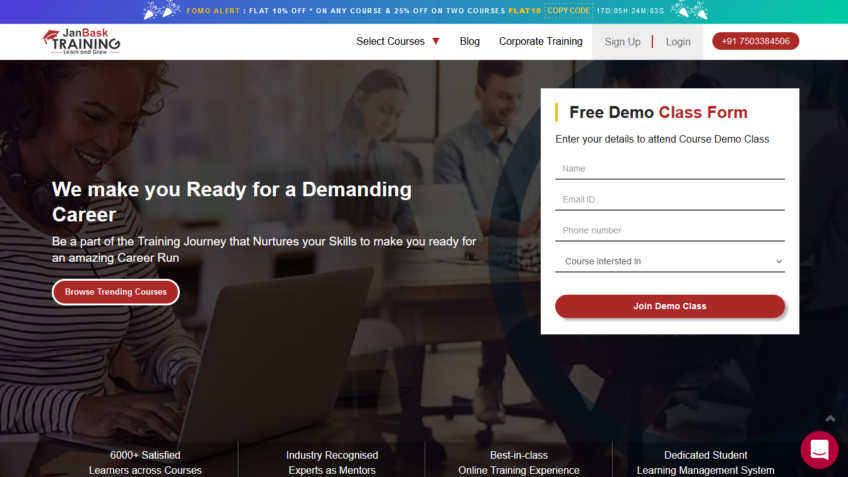The width and height of the screenshot is (848, 477).
Task: Click the JanBask Training logo
Action: pos(82,41)
